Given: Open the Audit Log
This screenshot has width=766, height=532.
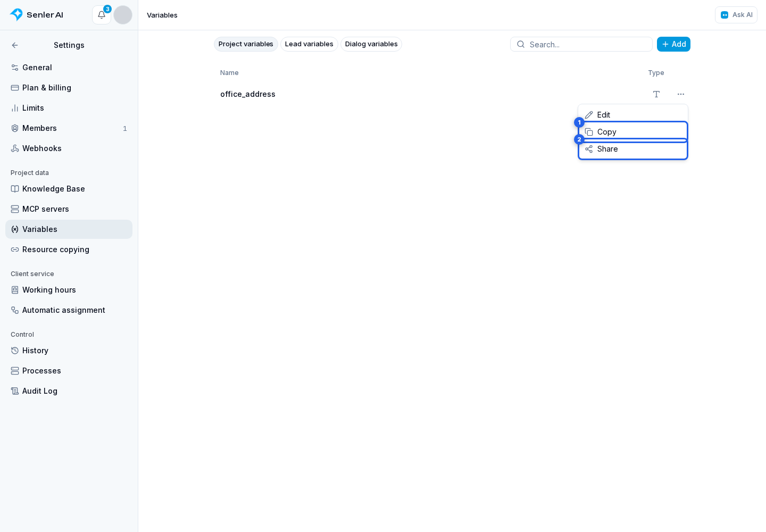Looking at the screenshot, I should [x=69, y=391].
